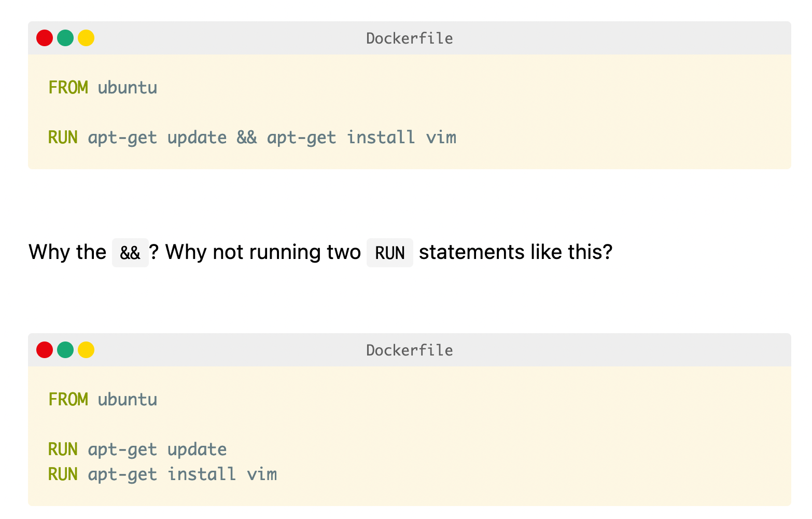The height and width of the screenshot is (519, 812).
Task: Click the yellow dot in the second Dockerfile window
Action: tap(86, 350)
